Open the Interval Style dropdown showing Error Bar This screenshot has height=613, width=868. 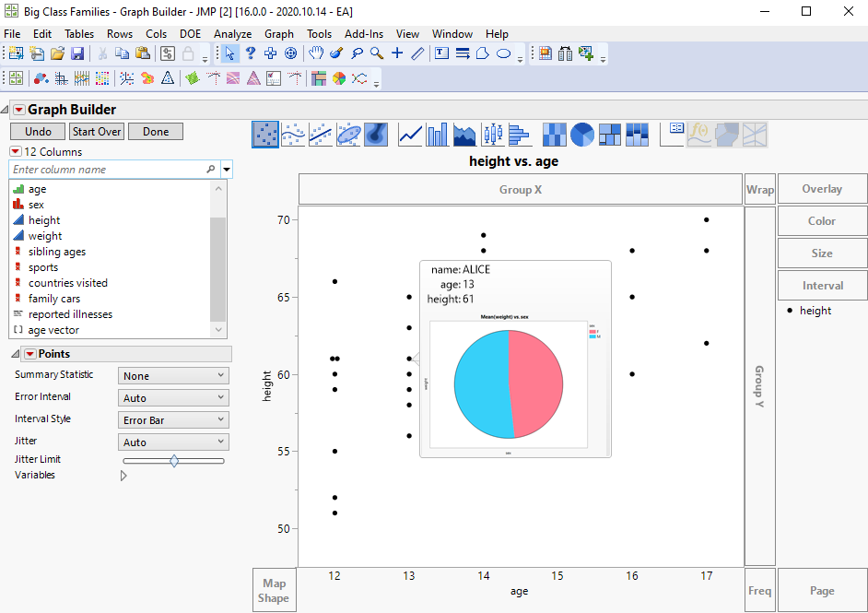click(x=172, y=419)
